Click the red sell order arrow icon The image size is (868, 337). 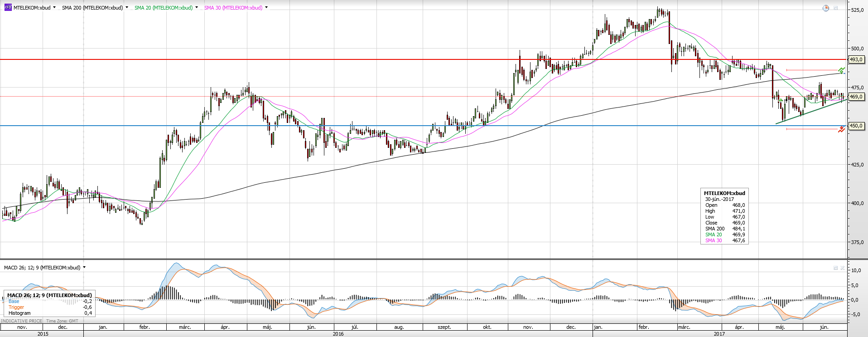point(841,129)
